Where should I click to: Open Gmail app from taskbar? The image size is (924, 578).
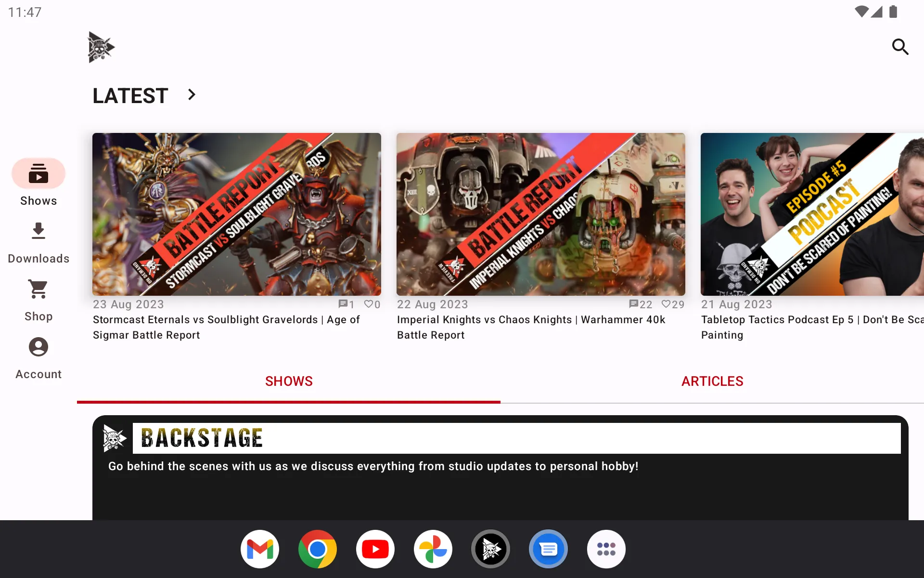coord(260,549)
